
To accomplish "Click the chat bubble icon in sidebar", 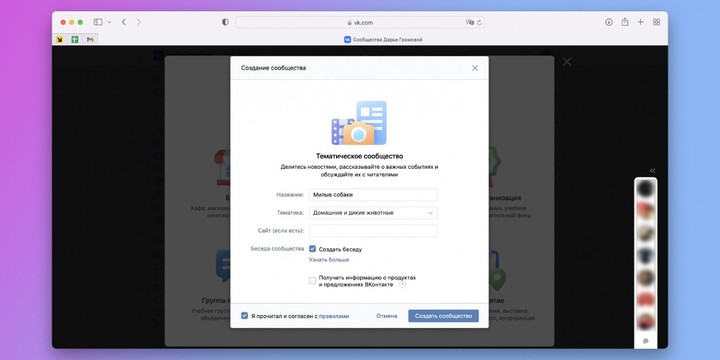I will 646,341.
